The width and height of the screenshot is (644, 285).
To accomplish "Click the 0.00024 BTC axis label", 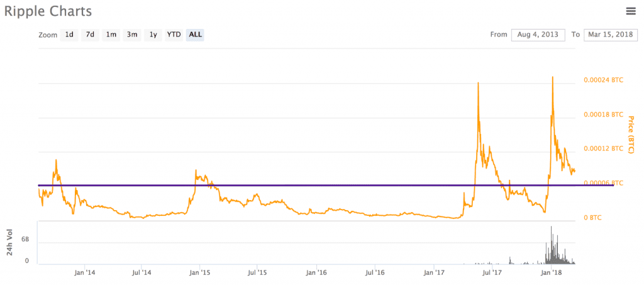I will click(603, 80).
